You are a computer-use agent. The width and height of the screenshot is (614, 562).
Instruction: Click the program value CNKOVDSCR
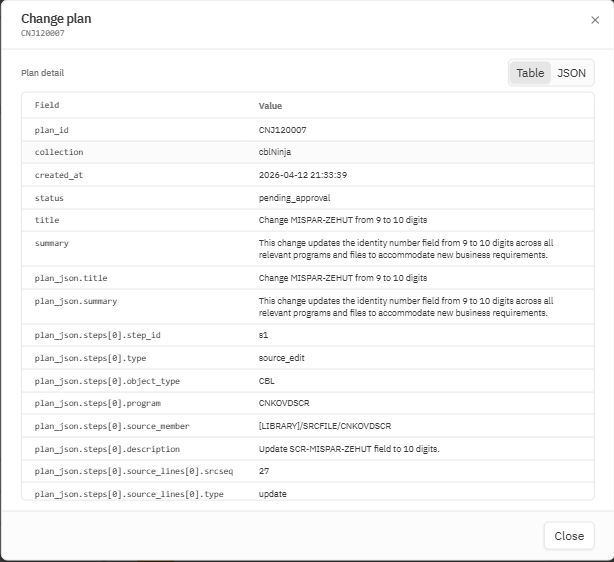pyautogui.click(x=284, y=403)
